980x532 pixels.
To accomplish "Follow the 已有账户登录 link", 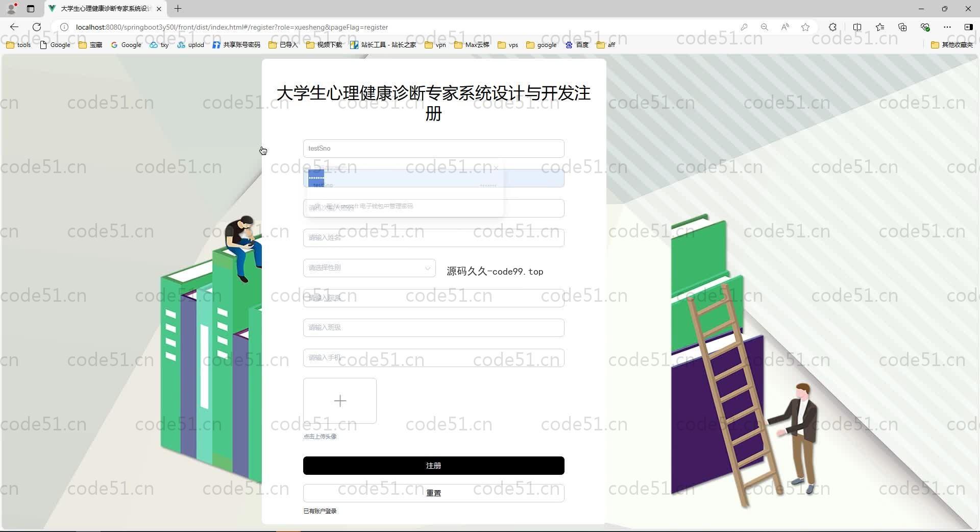I will click(320, 511).
